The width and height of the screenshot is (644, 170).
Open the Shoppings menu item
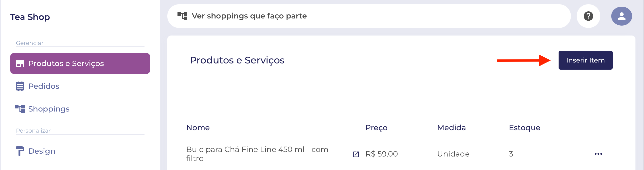(x=49, y=109)
